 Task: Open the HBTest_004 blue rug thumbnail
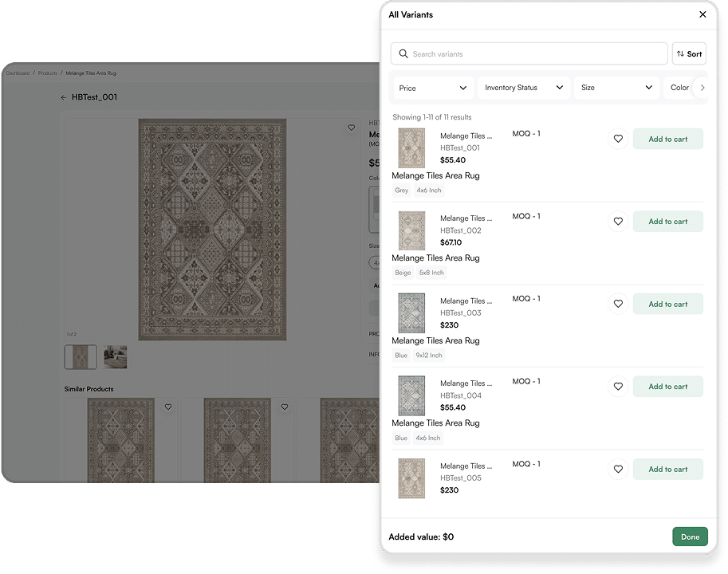coord(411,395)
